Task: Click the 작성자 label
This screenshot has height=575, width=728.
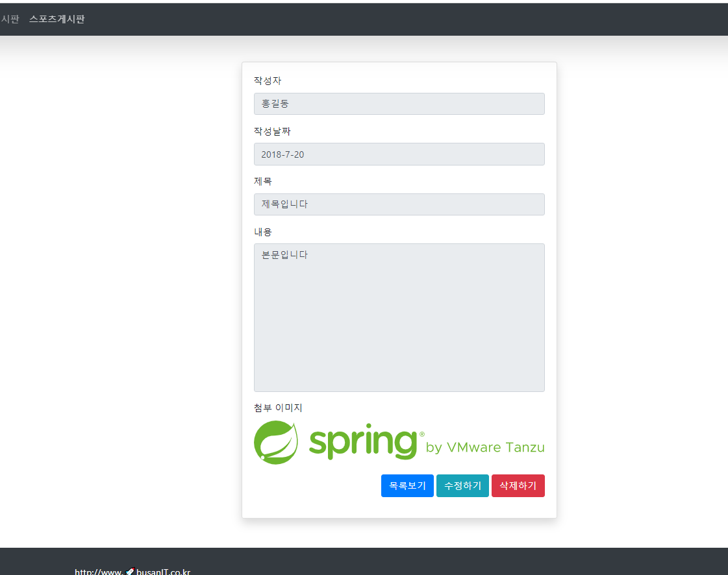Action: [268, 80]
